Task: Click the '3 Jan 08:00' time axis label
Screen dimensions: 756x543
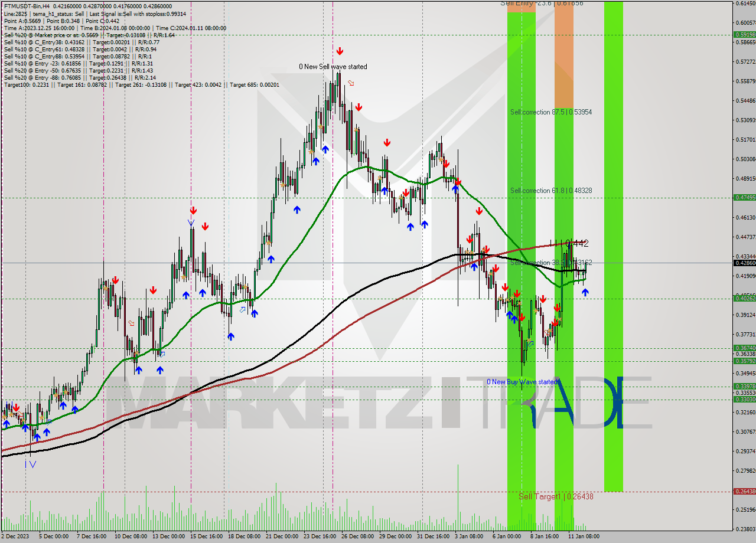Action: coord(470,537)
